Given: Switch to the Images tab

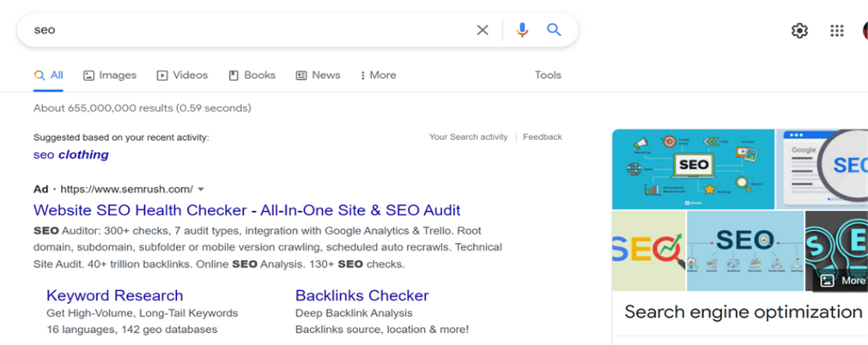Looking at the screenshot, I should click(110, 76).
